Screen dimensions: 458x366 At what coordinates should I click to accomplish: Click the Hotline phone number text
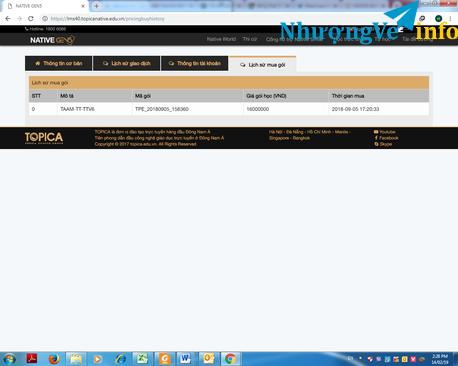(46, 29)
